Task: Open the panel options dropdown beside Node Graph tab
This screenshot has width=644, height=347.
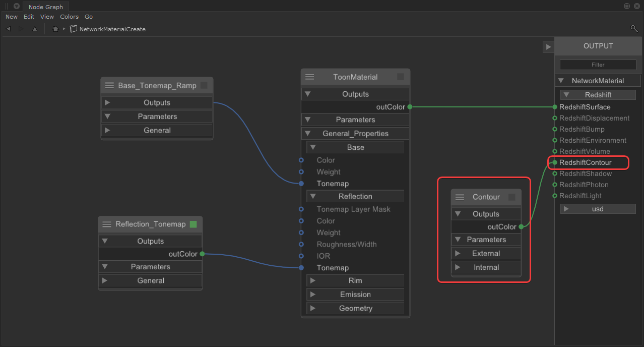Action: tap(17, 7)
